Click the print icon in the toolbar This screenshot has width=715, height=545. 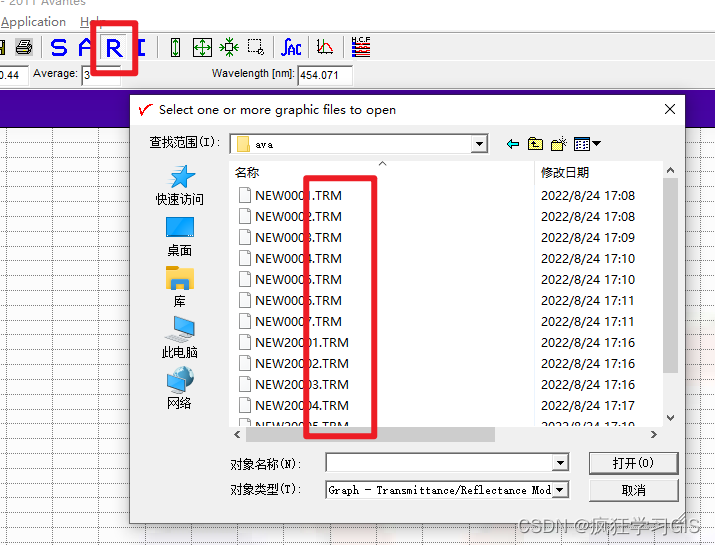[24, 47]
